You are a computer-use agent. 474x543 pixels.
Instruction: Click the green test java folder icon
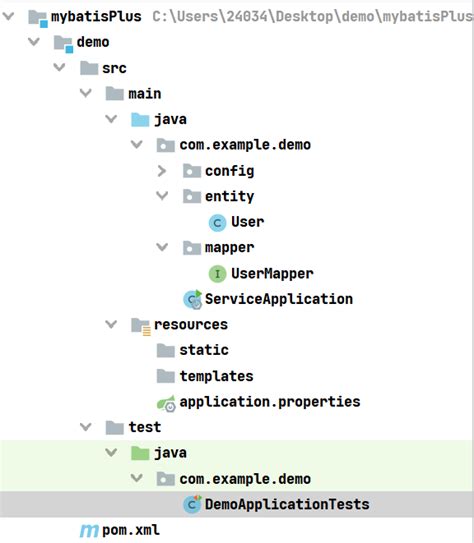pos(140,453)
